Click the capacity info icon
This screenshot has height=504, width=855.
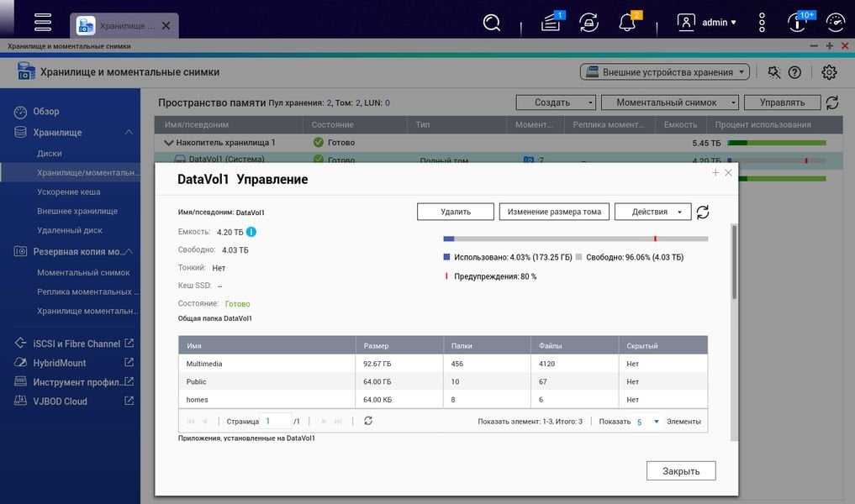[251, 232]
